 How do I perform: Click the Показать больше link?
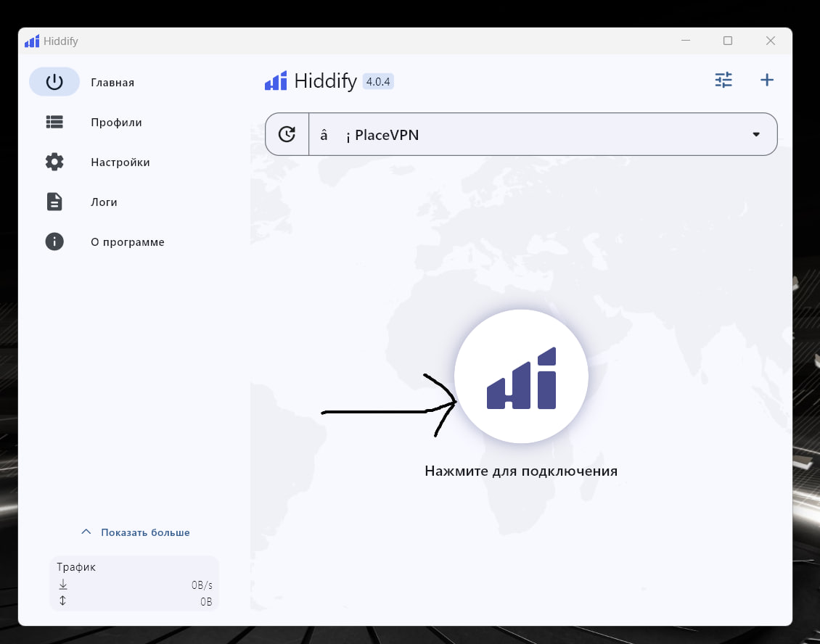tap(145, 531)
